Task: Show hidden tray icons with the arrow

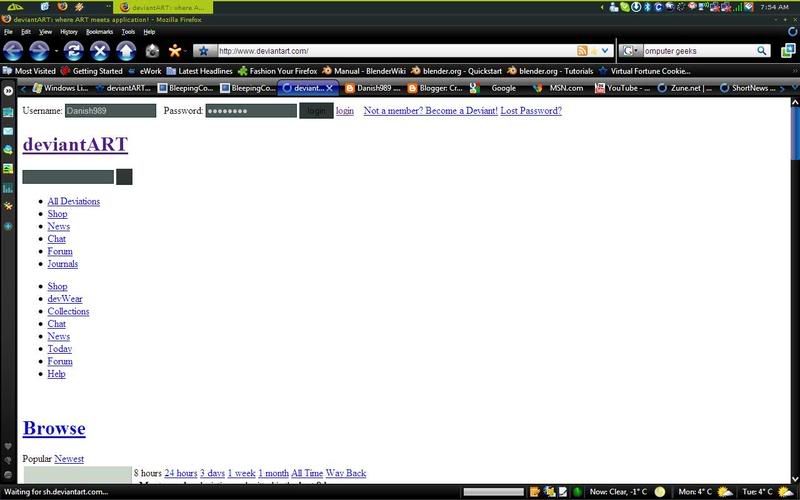Action: pyautogui.click(x=602, y=7)
